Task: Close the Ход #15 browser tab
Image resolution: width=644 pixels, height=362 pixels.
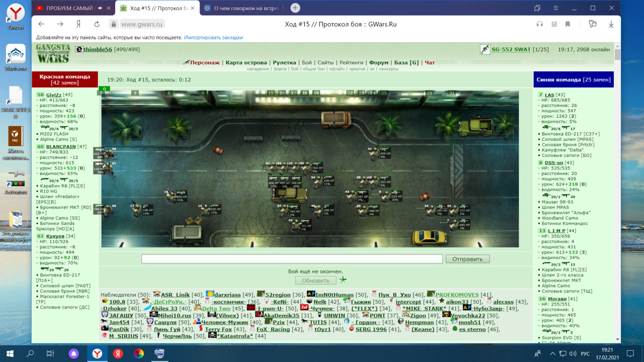Action: pos(192,8)
